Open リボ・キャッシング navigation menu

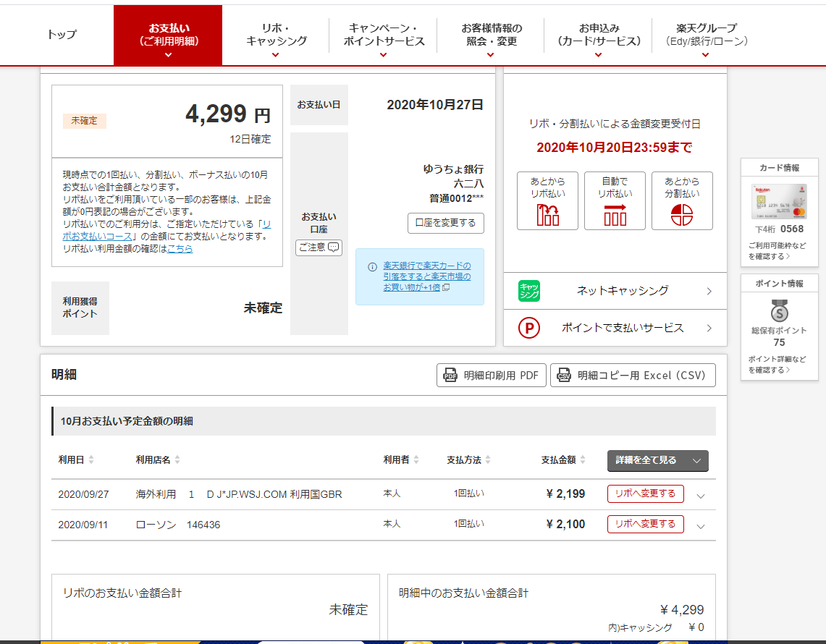click(x=276, y=35)
